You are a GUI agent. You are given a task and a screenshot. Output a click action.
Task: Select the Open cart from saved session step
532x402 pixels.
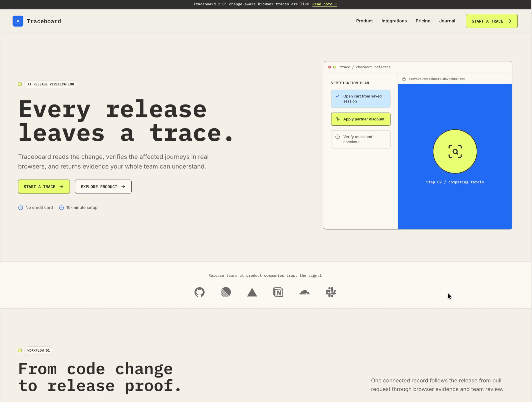click(x=360, y=99)
